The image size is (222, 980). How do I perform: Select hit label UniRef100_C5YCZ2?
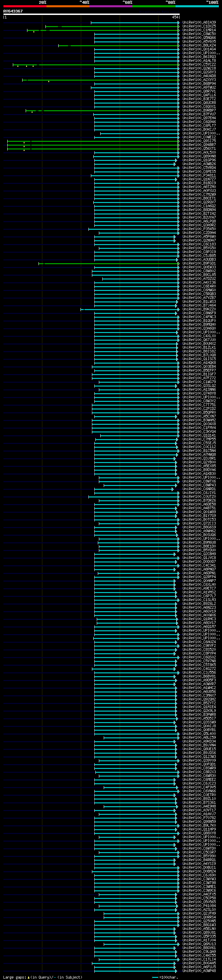pos(199,65)
